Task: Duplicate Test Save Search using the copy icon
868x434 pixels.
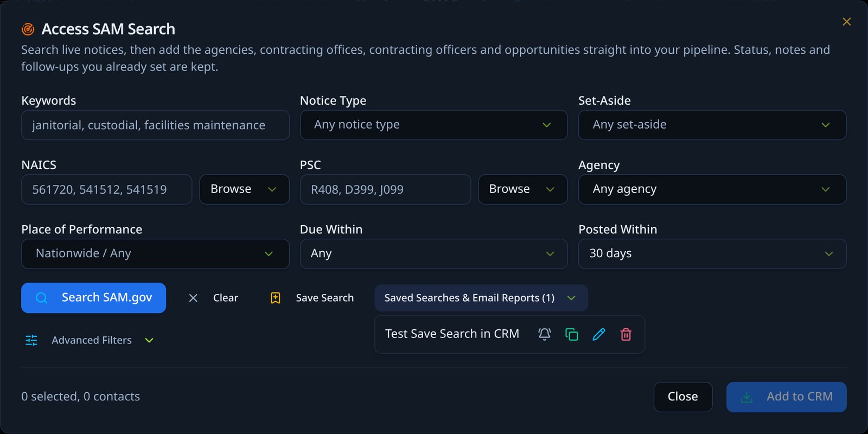Action: click(571, 334)
